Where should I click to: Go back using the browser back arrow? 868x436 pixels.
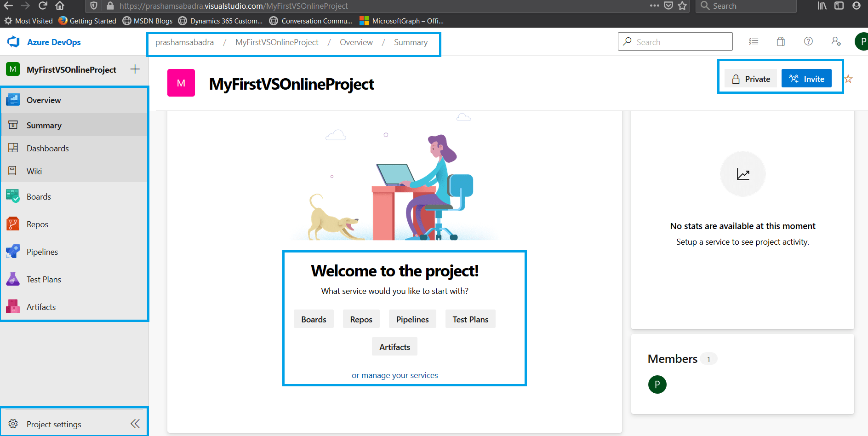point(8,6)
